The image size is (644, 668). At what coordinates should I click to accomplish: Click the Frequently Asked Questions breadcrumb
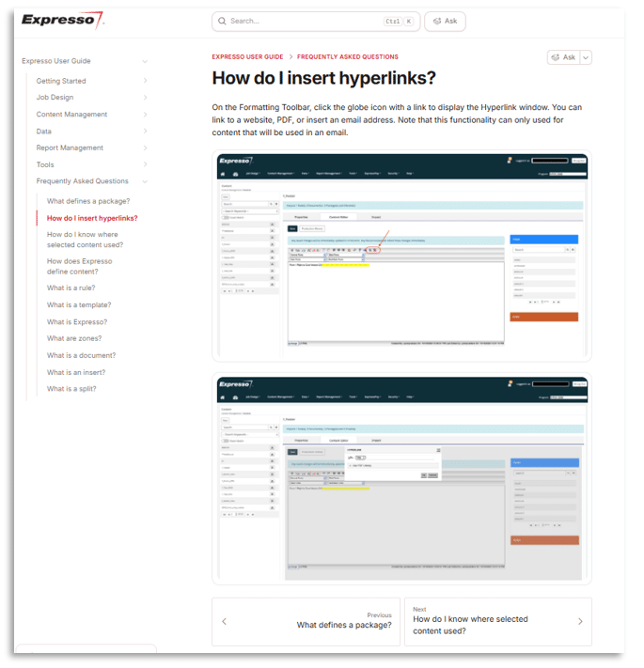click(x=348, y=57)
